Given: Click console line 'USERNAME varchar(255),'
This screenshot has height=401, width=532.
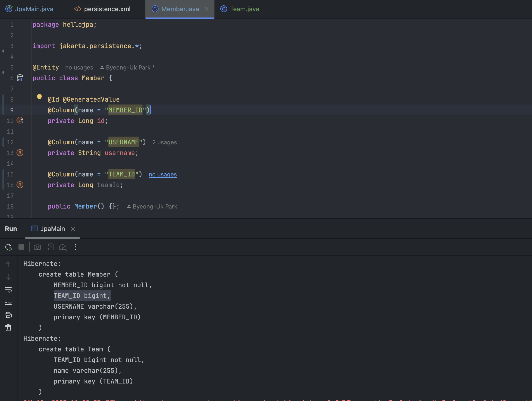Looking at the screenshot, I should (95, 306).
